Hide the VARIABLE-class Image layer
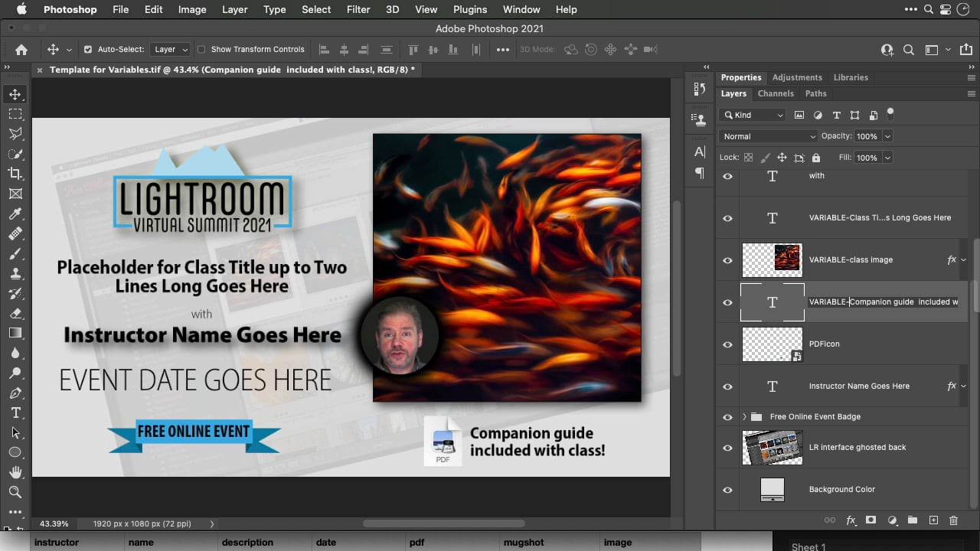980x551 pixels. coord(727,260)
